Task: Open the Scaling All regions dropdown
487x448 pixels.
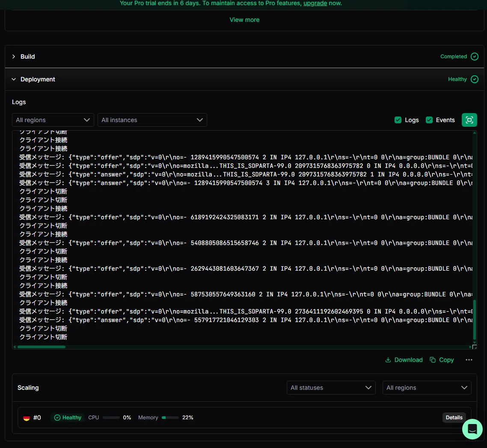Action: tap(427, 388)
